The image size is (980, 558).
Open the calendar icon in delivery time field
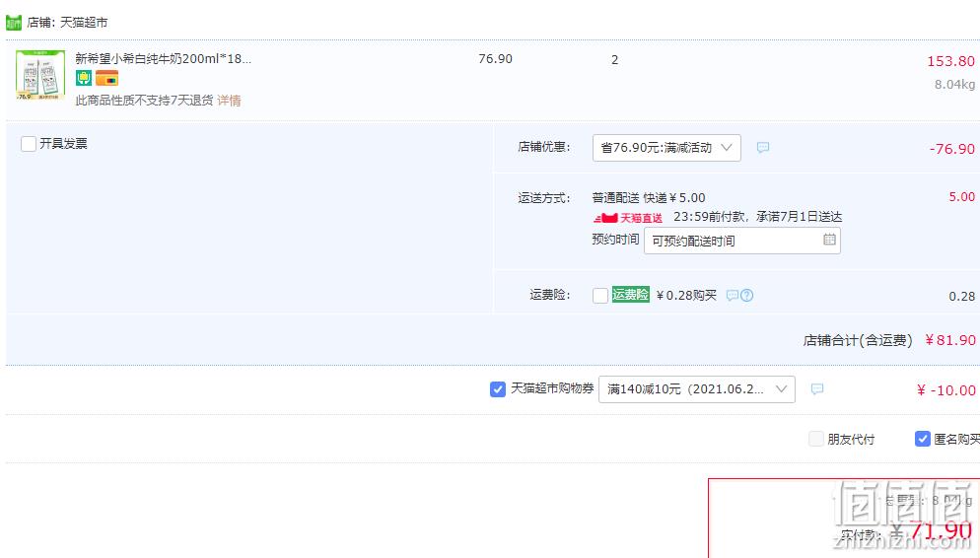click(829, 240)
